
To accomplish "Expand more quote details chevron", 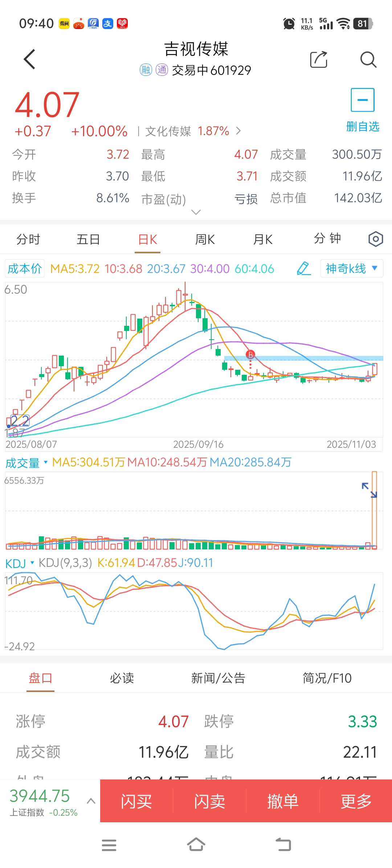I will pyautogui.click(x=196, y=212).
